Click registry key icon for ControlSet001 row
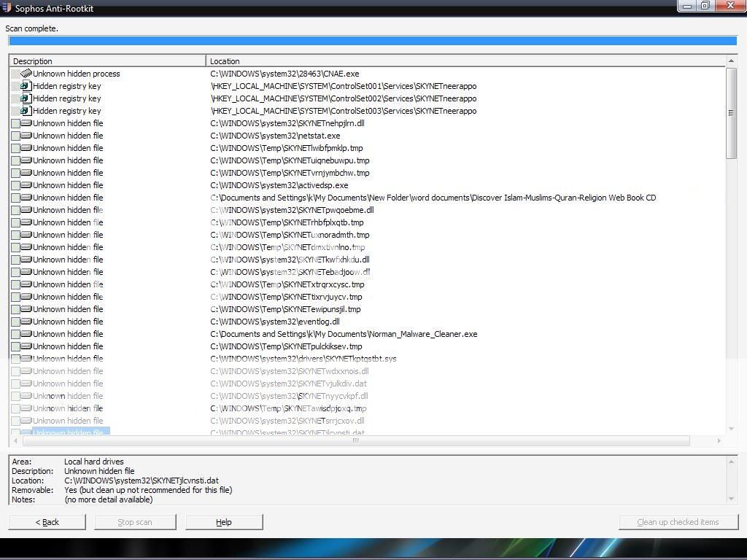Screen dimensions: 747x560 pyautogui.click(x=26, y=86)
